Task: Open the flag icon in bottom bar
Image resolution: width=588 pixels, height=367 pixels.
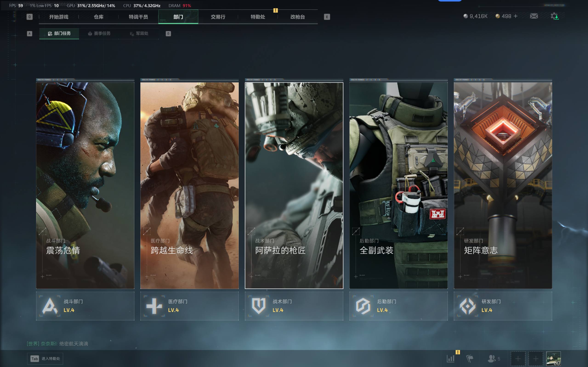Action: tap(469, 359)
